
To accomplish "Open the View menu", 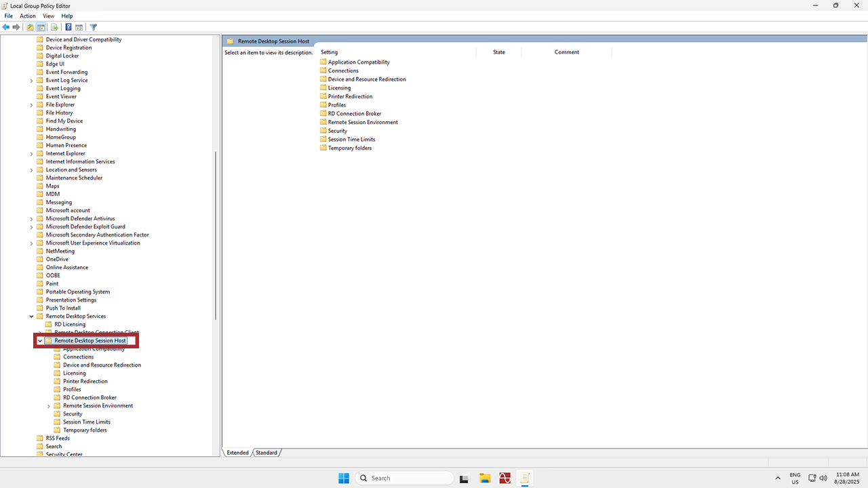I will coord(48,16).
